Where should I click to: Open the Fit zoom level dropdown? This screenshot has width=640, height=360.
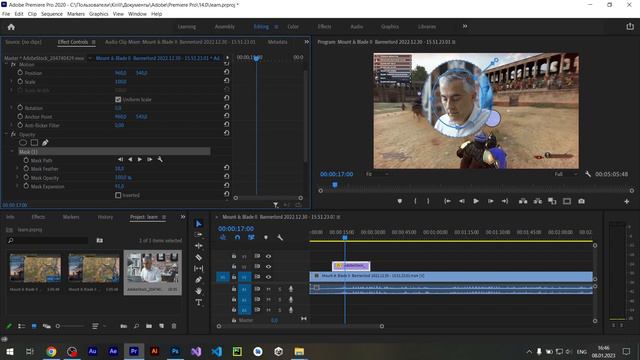(376, 174)
